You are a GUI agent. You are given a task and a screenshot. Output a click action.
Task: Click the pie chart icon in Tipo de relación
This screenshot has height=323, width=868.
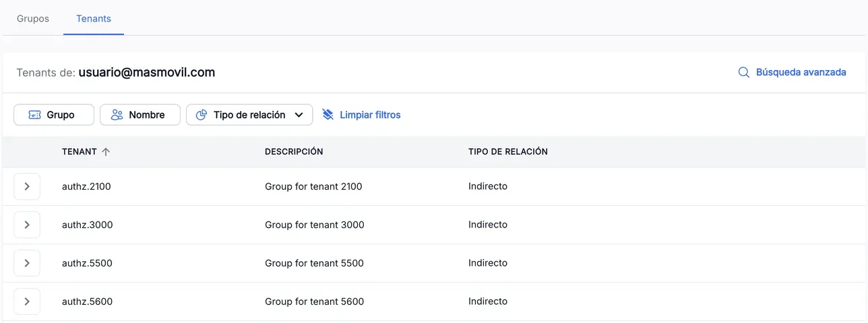[x=201, y=115]
